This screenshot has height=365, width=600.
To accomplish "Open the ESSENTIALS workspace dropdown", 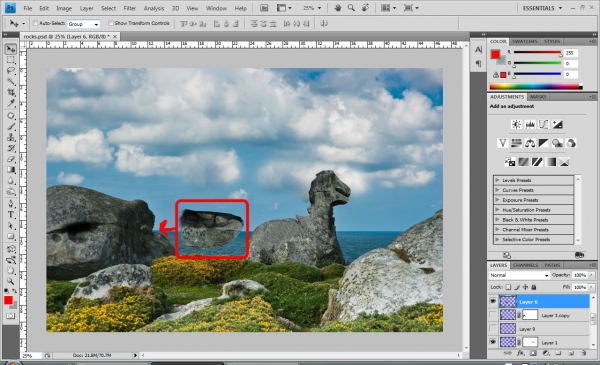I will coord(542,8).
